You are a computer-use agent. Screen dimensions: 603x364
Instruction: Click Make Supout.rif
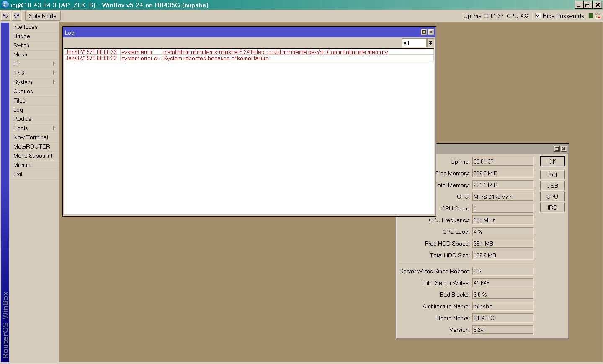pos(34,156)
